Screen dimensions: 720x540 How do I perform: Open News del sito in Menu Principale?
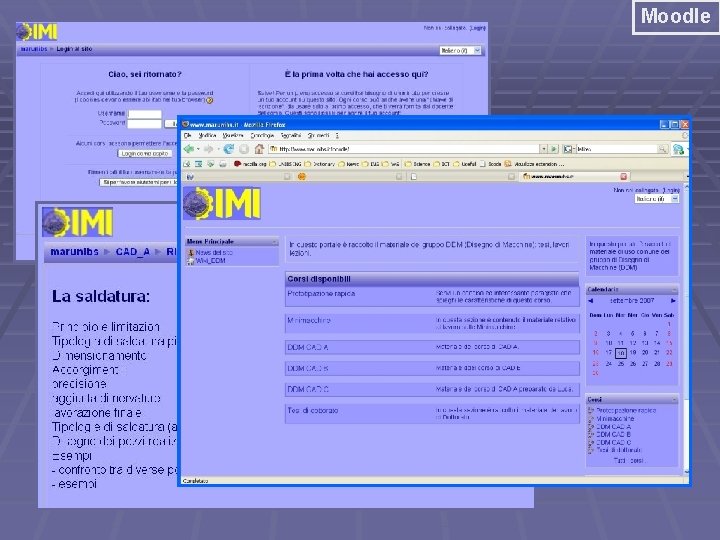point(214,253)
